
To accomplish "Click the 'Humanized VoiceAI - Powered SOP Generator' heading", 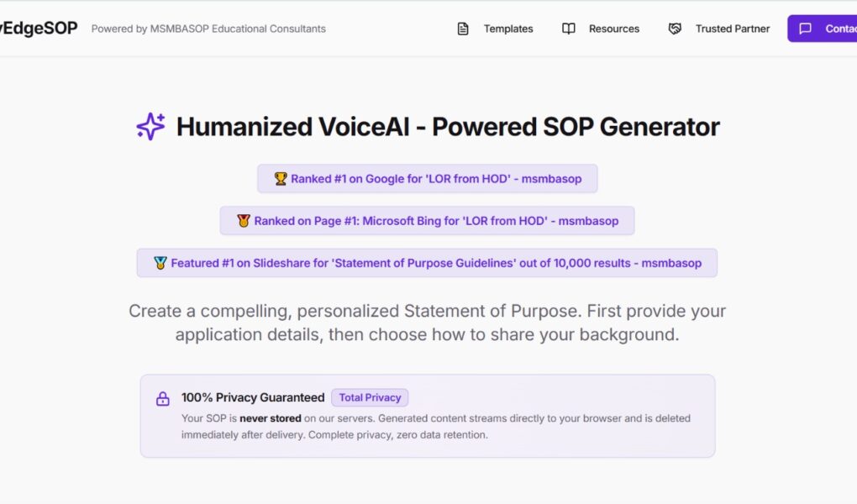I will (x=448, y=127).
